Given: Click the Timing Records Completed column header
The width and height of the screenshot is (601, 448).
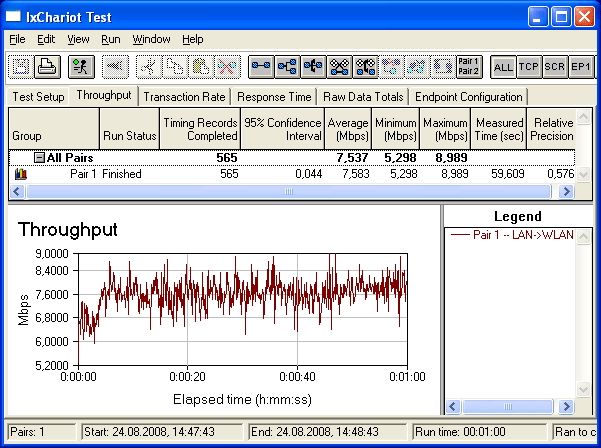Looking at the screenshot, I should (200, 129).
